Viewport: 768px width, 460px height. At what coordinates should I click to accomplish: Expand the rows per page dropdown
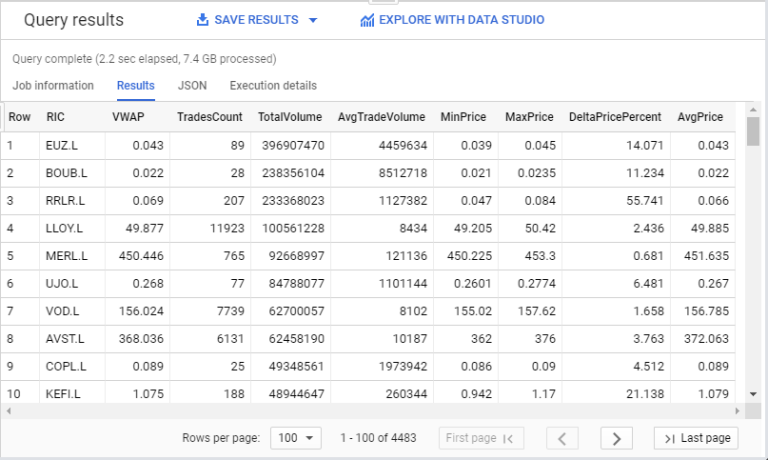(295, 438)
